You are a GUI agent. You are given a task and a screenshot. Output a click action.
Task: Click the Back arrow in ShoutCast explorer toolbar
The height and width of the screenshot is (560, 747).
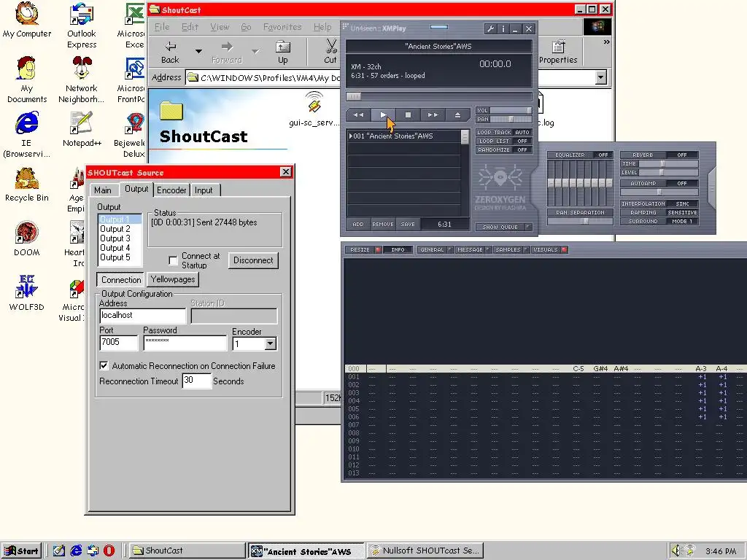(x=170, y=52)
